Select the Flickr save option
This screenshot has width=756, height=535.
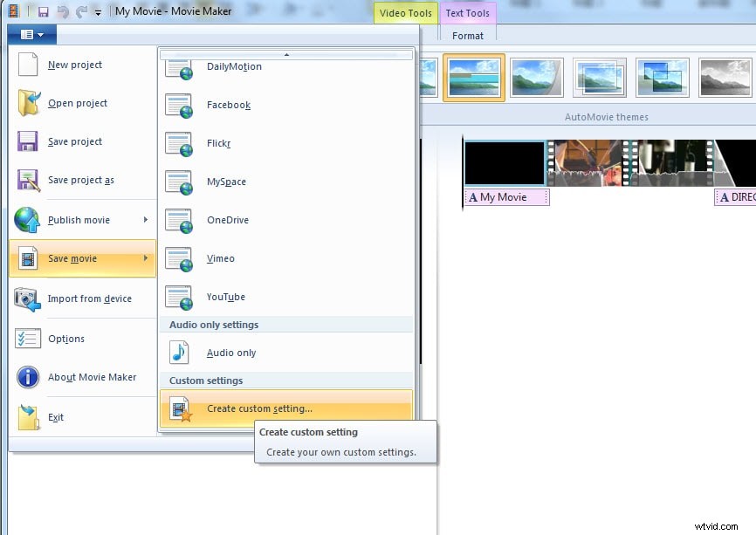pos(219,143)
